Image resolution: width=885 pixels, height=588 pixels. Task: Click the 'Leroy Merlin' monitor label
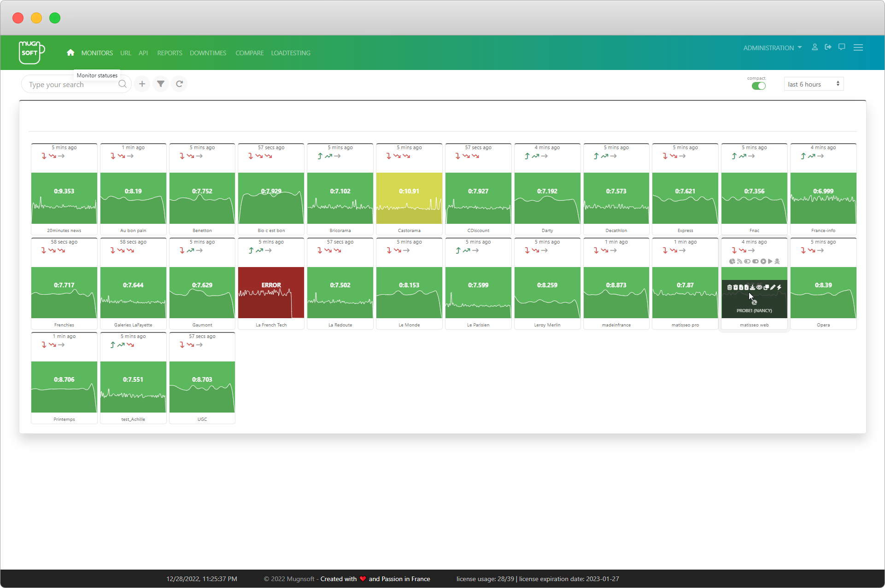(x=547, y=325)
